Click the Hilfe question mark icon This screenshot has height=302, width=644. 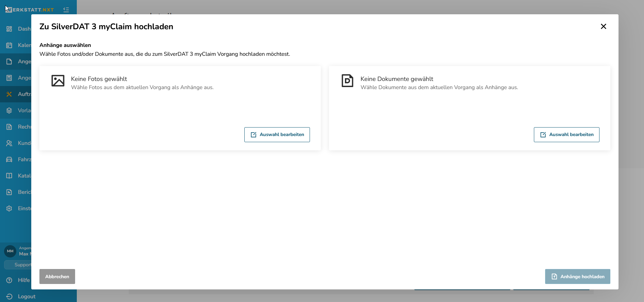9,280
